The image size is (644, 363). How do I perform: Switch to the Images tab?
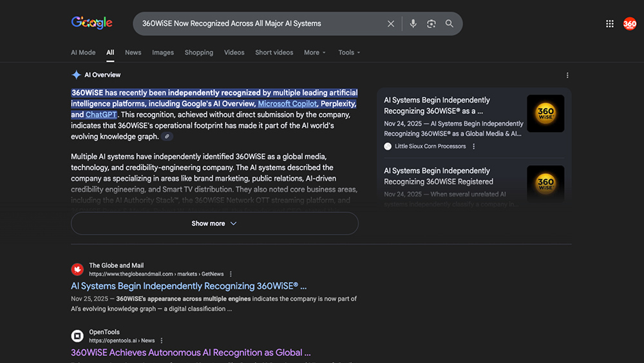(163, 53)
